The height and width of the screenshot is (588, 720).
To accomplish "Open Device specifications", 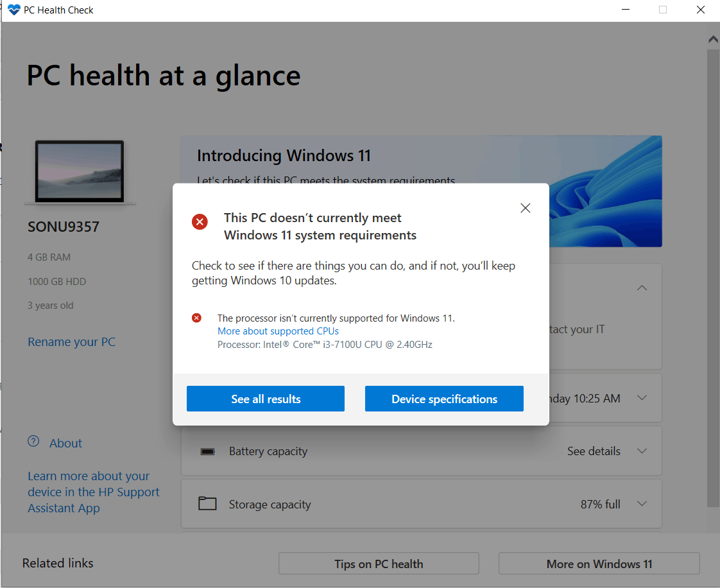I will pyautogui.click(x=444, y=399).
